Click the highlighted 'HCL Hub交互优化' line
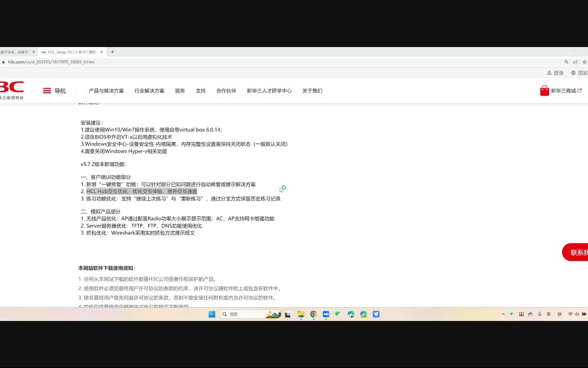The height and width of the screenshot is (368, 588). 142,191
